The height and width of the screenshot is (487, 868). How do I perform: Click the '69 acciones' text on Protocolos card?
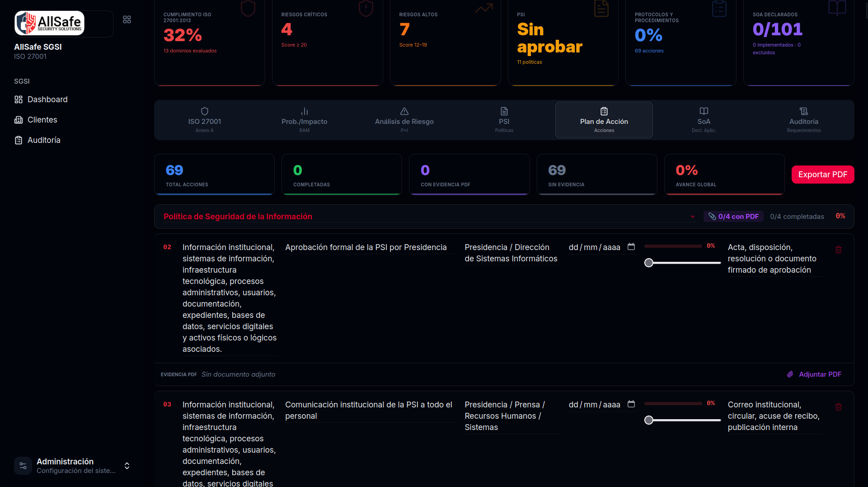649,51
